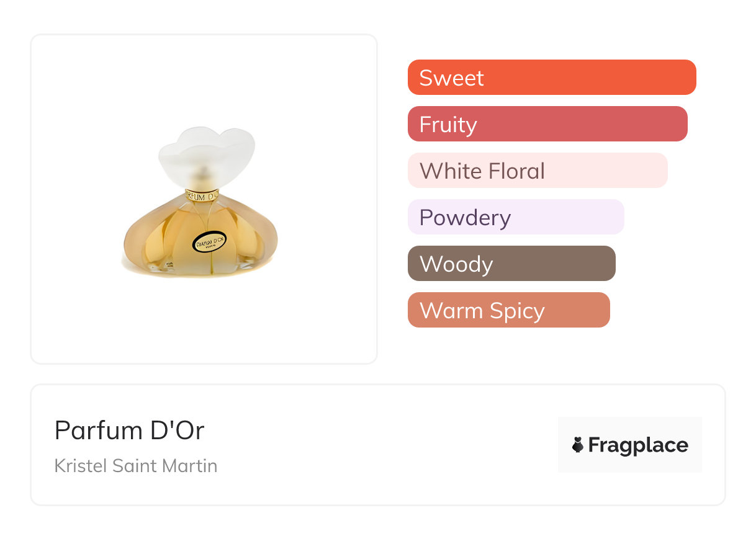
Task: Open the Kristel Saint Martin brand link
Action: [x=136, y=465]
